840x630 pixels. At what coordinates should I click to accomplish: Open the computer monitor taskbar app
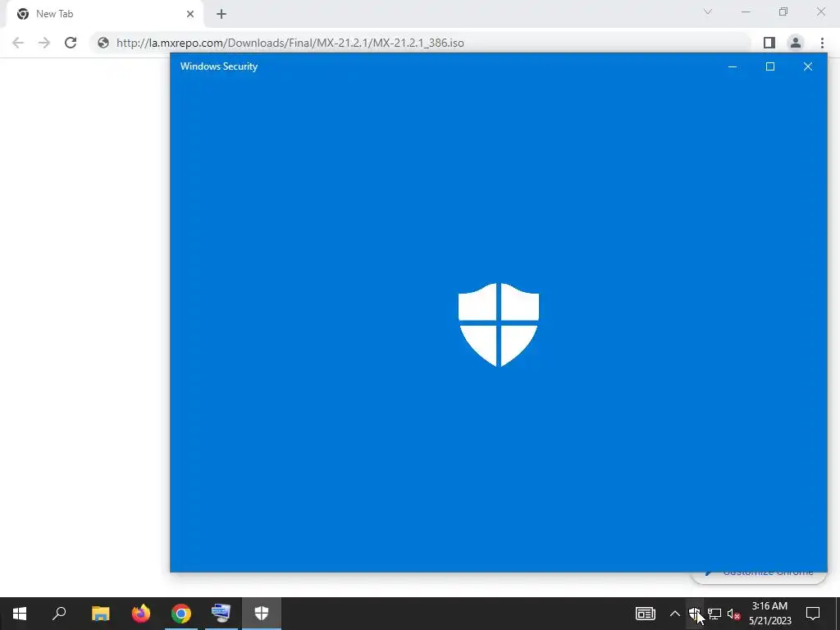(221, 614)
